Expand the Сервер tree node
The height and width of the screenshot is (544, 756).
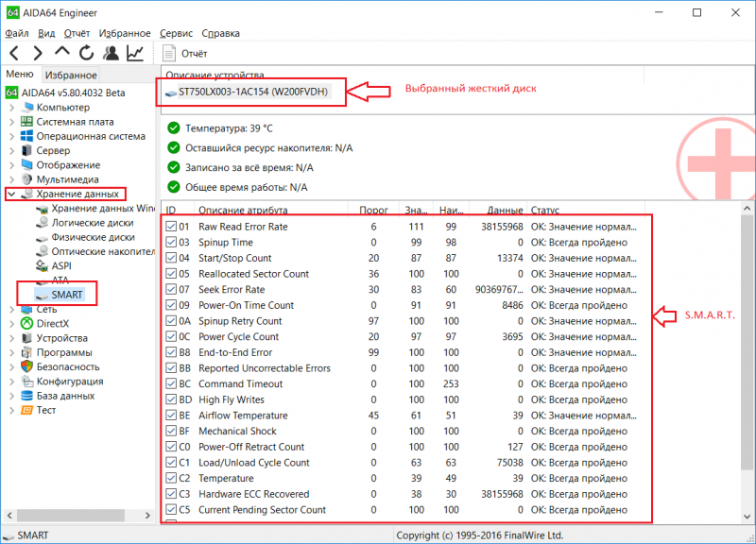12,151
